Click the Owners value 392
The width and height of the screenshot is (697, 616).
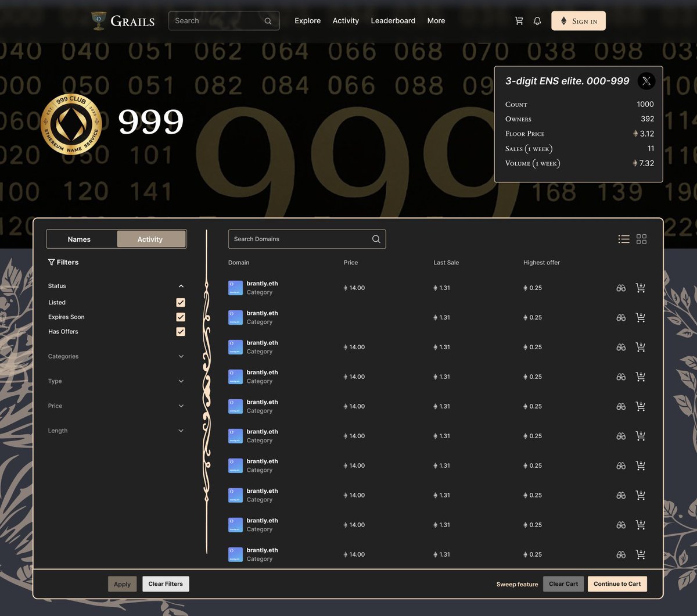click(647, 119)
